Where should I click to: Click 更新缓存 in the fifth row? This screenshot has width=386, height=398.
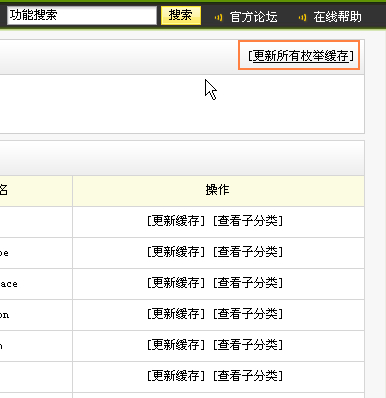176,345
